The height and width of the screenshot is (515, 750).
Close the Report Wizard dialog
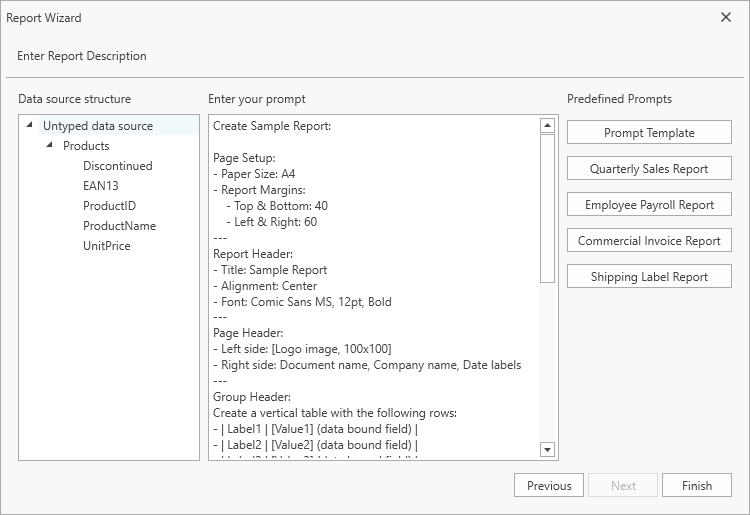tap(726, 17)
